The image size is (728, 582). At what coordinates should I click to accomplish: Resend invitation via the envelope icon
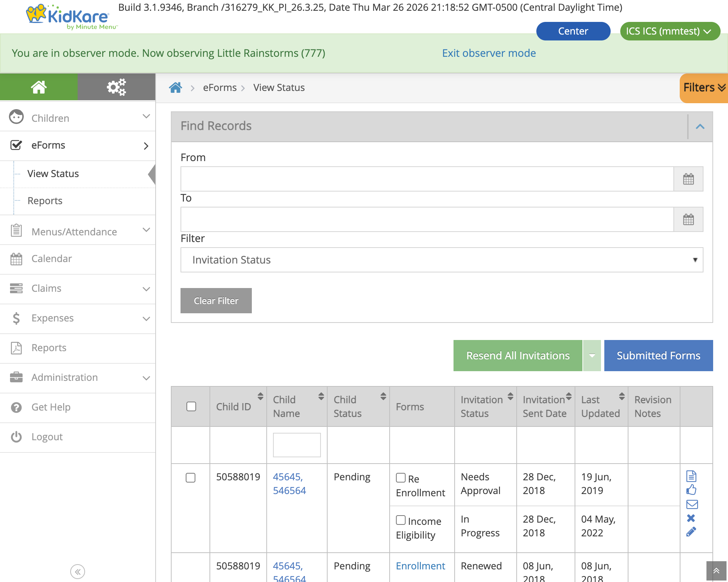click(x=691, y=504)
